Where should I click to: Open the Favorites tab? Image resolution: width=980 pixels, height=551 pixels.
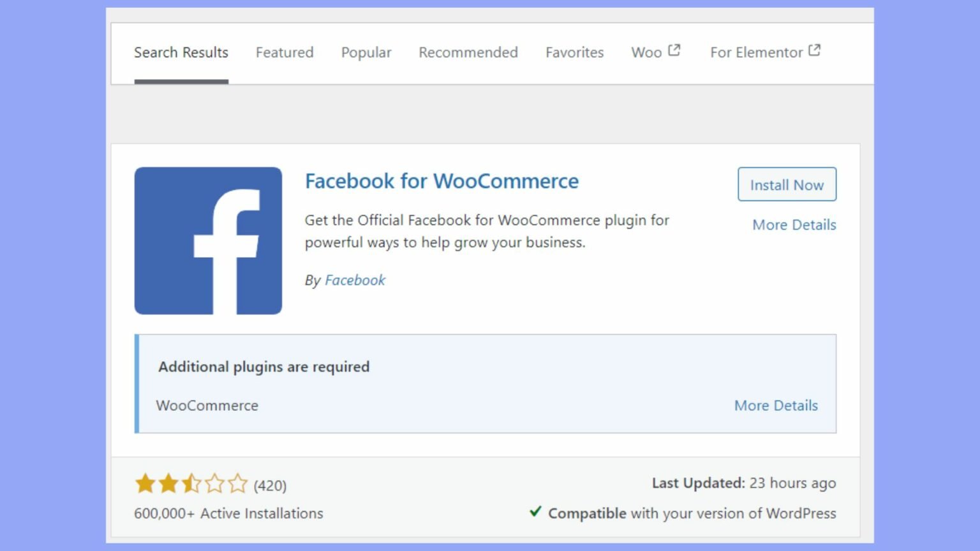pyautogui.click(x=574, y=52)
